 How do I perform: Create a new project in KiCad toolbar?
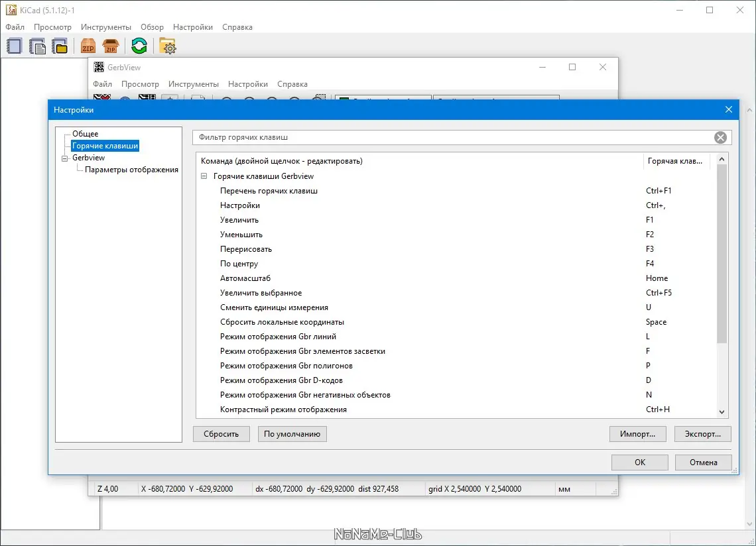[15, 46]
